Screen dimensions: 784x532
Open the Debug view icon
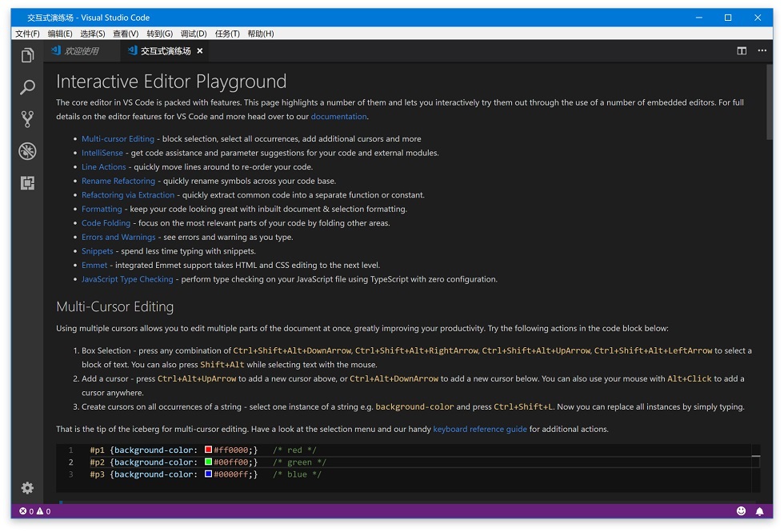[x=27, y=151]
